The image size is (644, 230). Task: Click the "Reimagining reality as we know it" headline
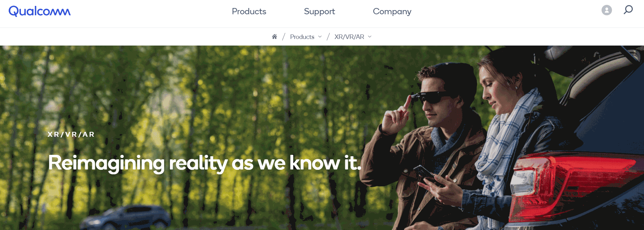(205, 163)
